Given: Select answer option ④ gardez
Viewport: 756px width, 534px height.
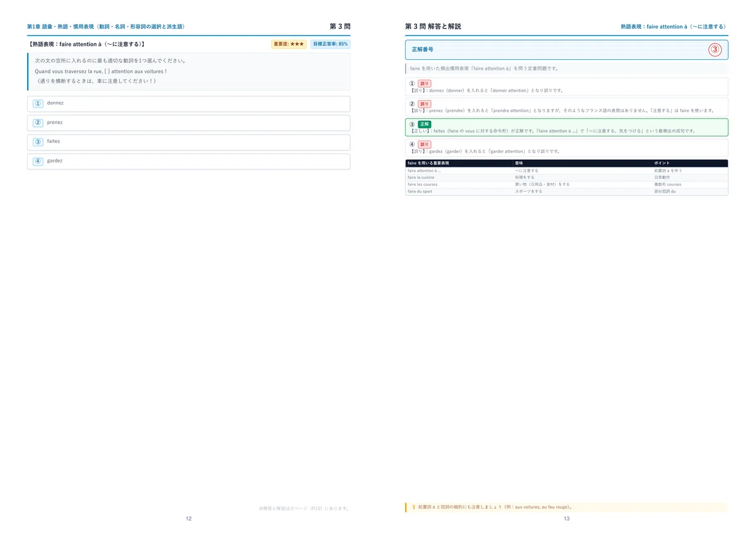Looking at the screenshot, I should (x=188, y=161).
